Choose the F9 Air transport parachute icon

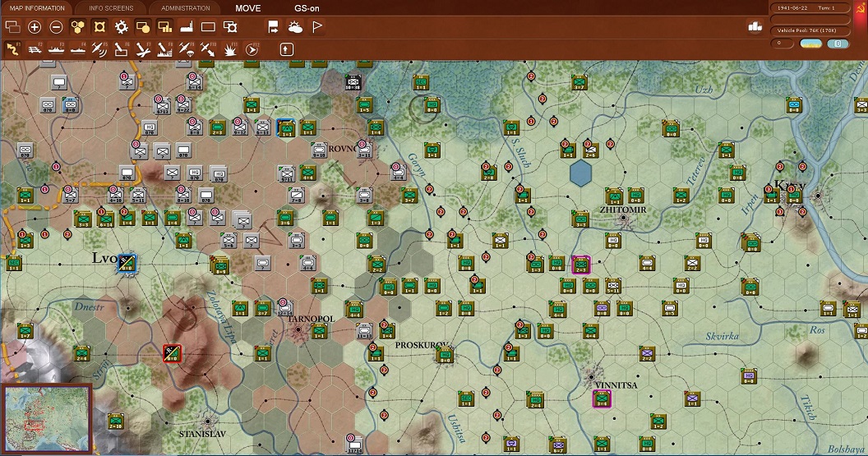point(186,49)
